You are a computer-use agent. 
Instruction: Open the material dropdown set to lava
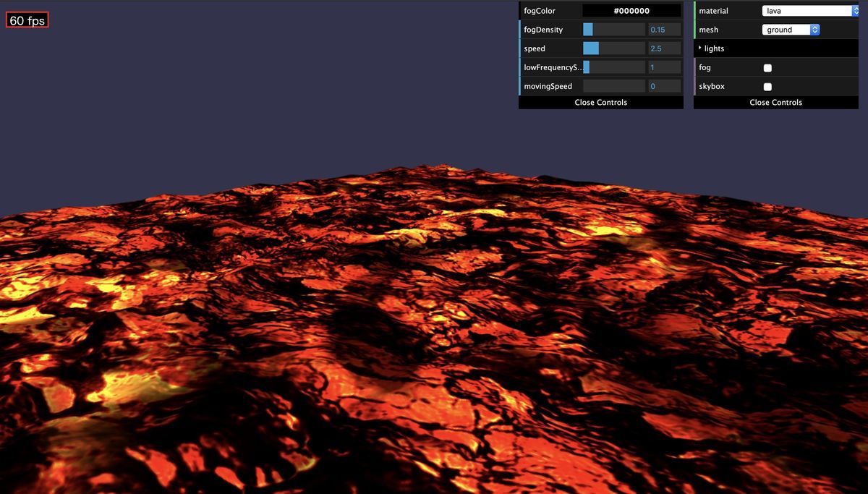click(x=810, y=11)
